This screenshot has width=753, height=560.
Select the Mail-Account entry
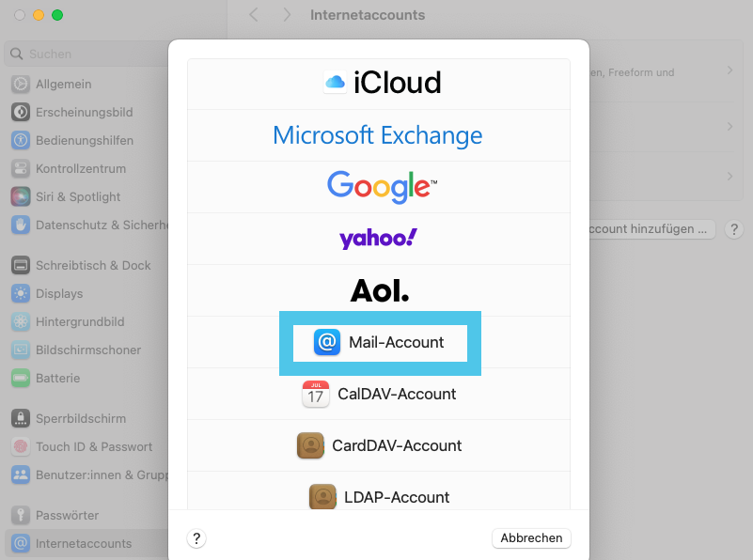coord(379,342)
